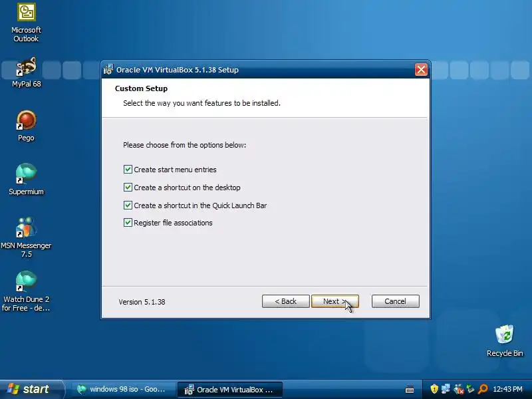Click the orange magnifier tray icon
This screenshot has height=399, width=532.
click(x=483, y=389)
